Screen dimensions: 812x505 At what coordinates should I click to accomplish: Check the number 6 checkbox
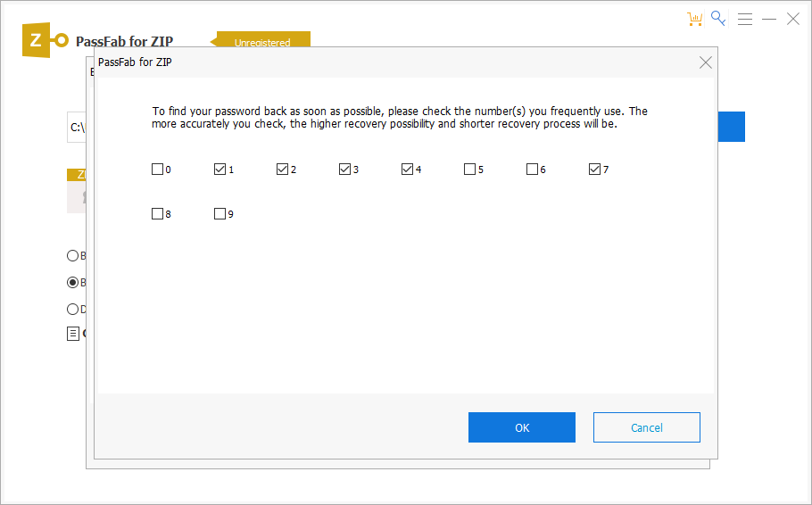(532, 170)
